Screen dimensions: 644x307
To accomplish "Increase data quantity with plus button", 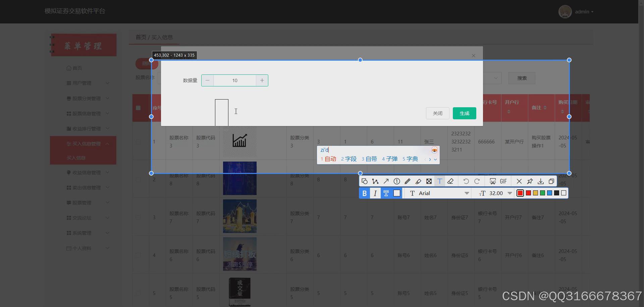I will [262, 80].
